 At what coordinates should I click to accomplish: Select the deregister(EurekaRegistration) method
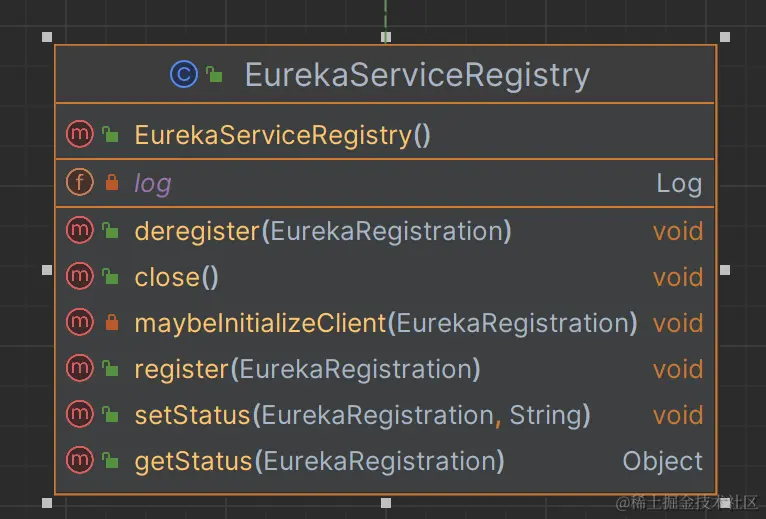tap(323, 231)
